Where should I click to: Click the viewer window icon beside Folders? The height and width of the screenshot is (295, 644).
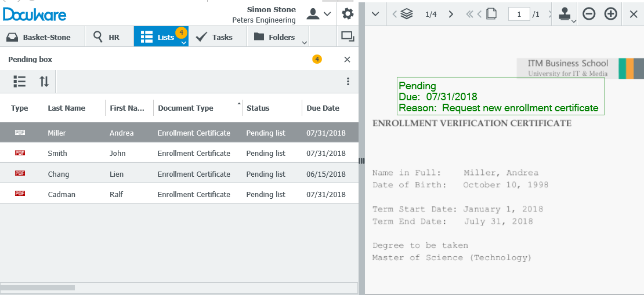pyautogui.click(x=348, y=37)
